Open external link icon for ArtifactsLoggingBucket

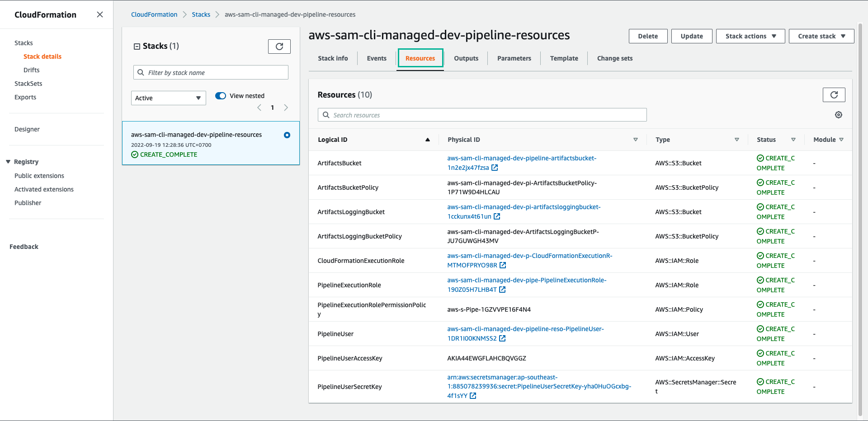pos(497,216)
